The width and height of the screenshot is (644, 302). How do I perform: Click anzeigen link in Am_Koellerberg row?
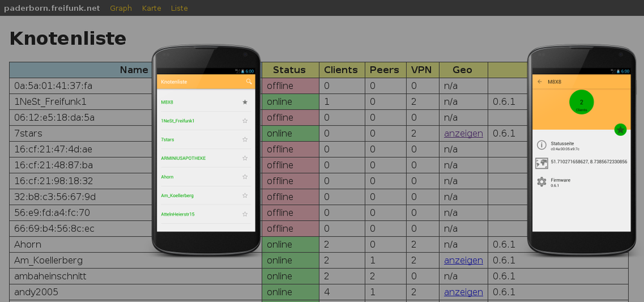(x=463, y=260)
